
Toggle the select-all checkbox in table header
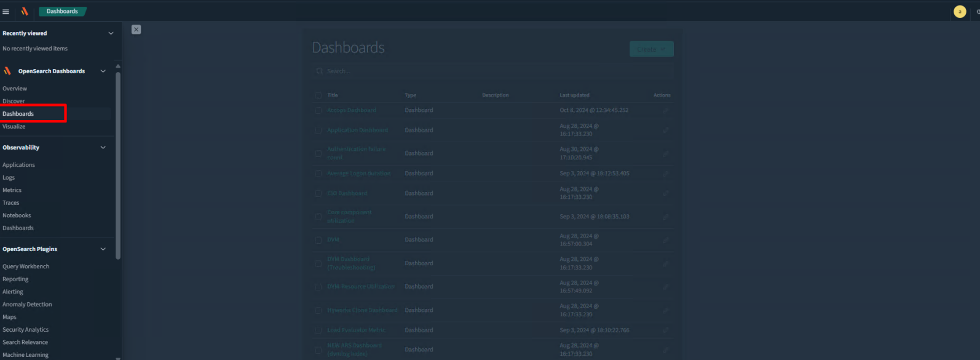point(318,95)
